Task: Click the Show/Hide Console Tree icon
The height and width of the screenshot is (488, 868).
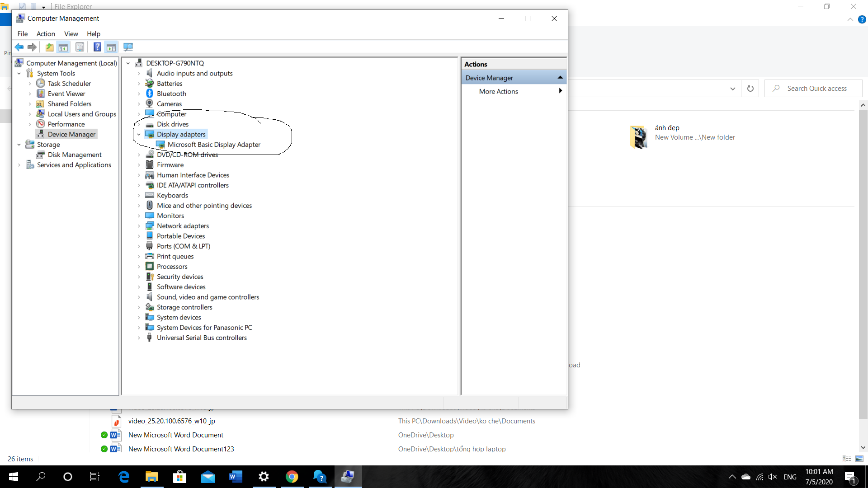Action: coord(63,47)
